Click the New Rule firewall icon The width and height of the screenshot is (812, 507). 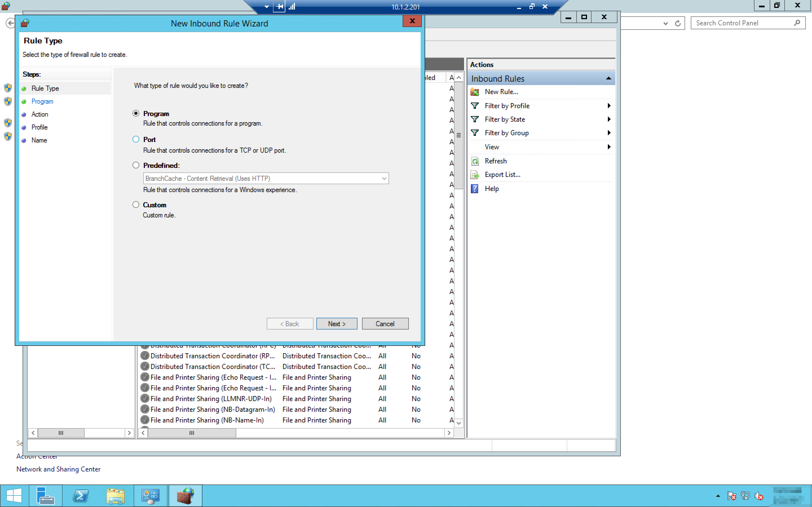tap(475, 92)
